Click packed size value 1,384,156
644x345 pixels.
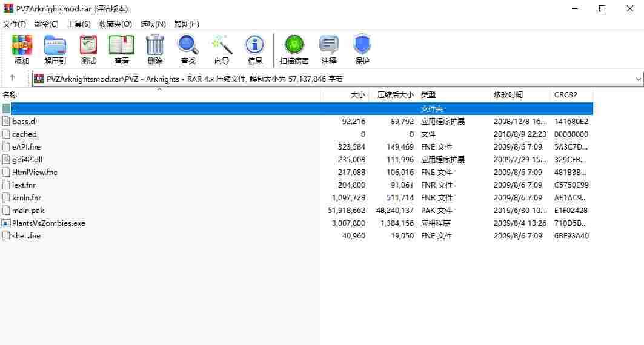tap(397, 223)
